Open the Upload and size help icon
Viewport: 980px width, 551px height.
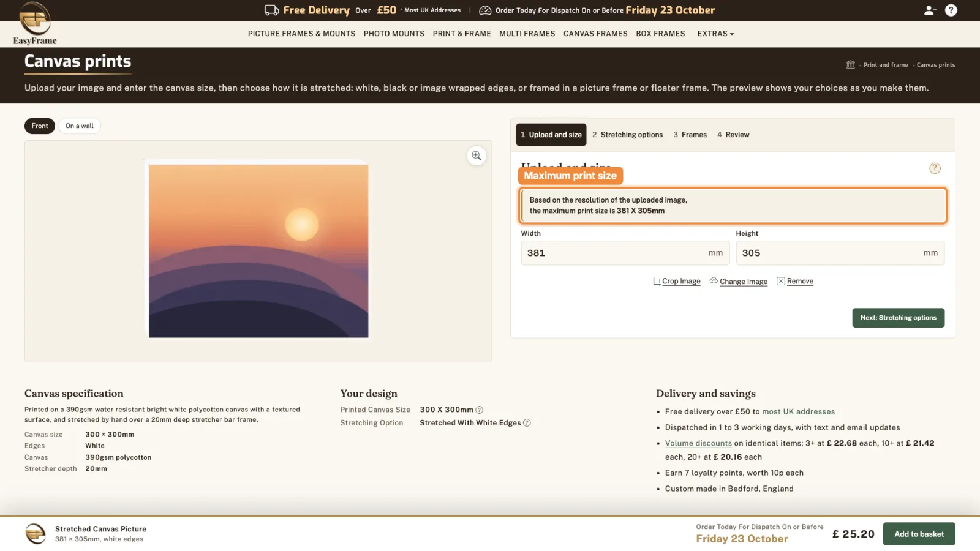tap(935, 168)
